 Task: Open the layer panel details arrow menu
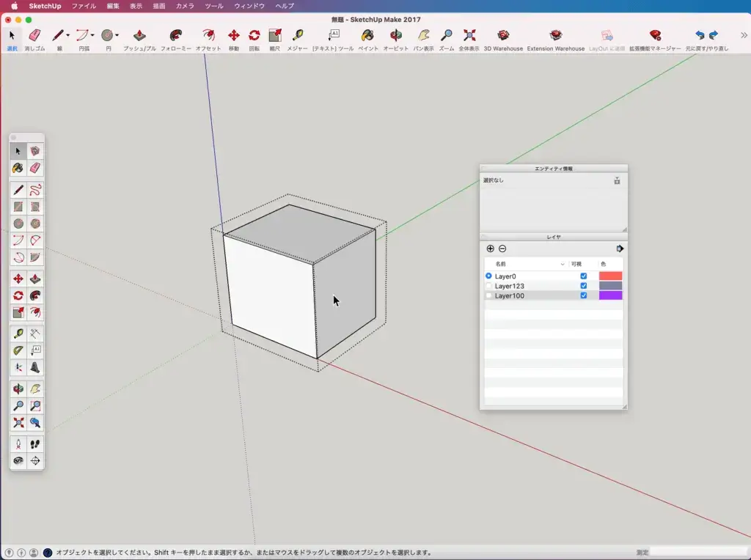(x=620, y=248)
